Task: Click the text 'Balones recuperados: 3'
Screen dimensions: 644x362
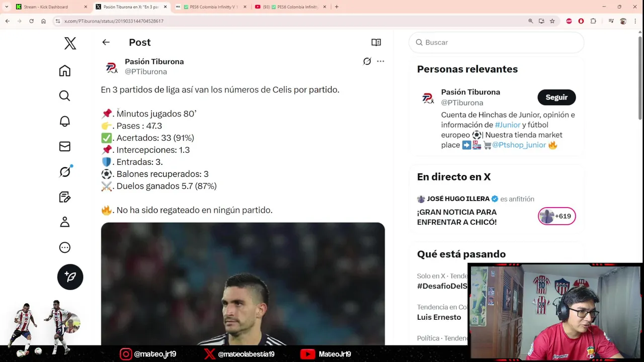Action: (163, 174)
